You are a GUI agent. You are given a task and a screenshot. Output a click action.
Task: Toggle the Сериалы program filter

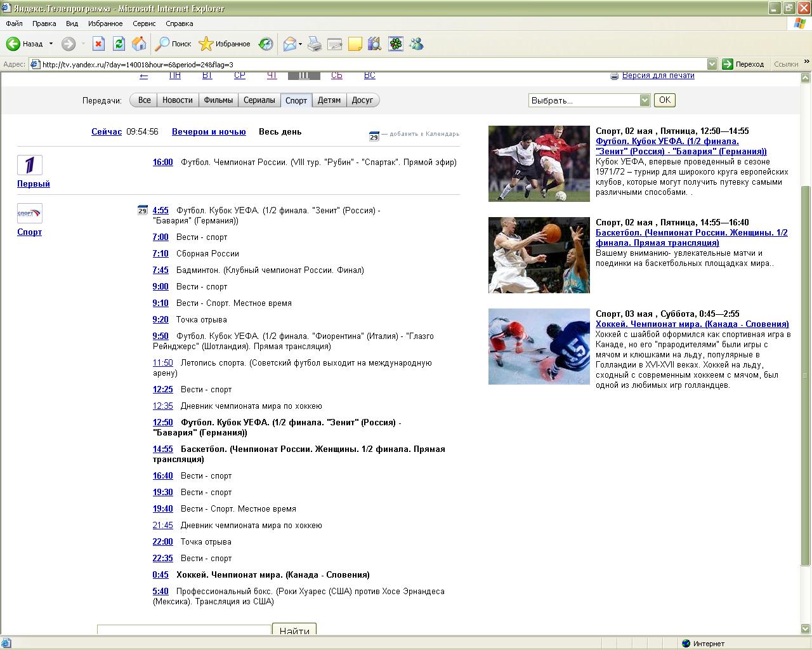pyautogui.click(x=259, y=100)
